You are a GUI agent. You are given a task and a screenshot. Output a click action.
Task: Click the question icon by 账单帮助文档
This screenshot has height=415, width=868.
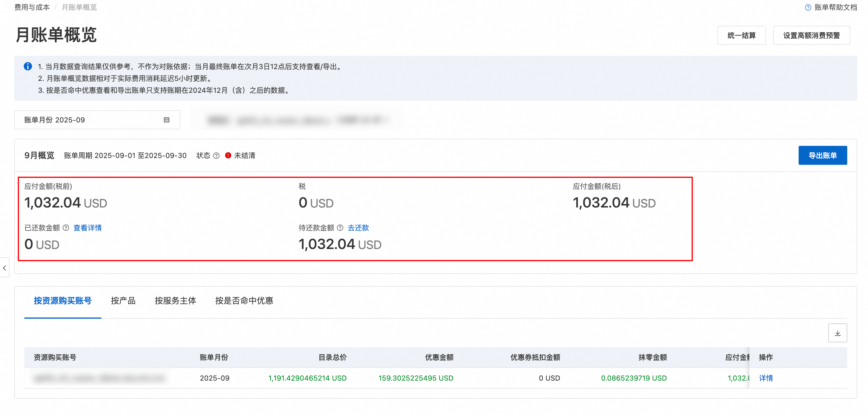pos(808,7)
